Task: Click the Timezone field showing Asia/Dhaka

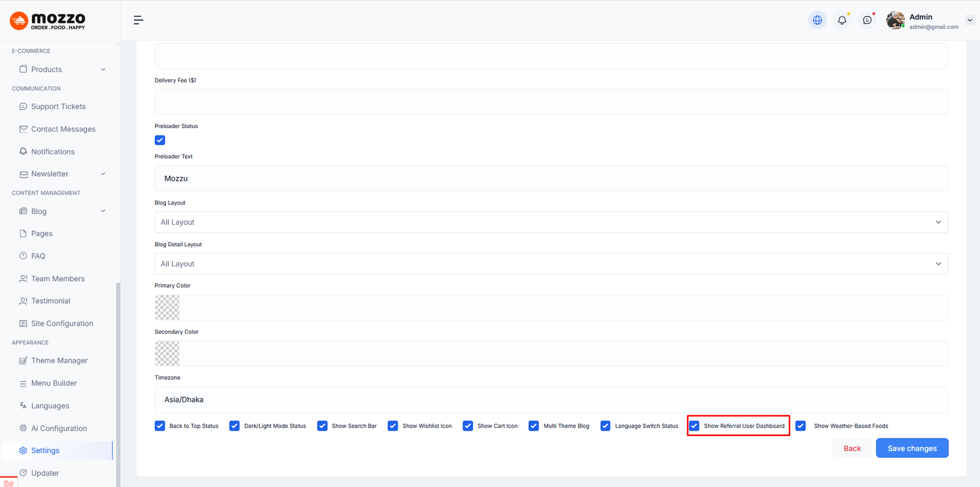Action: [x=551, y=400]
